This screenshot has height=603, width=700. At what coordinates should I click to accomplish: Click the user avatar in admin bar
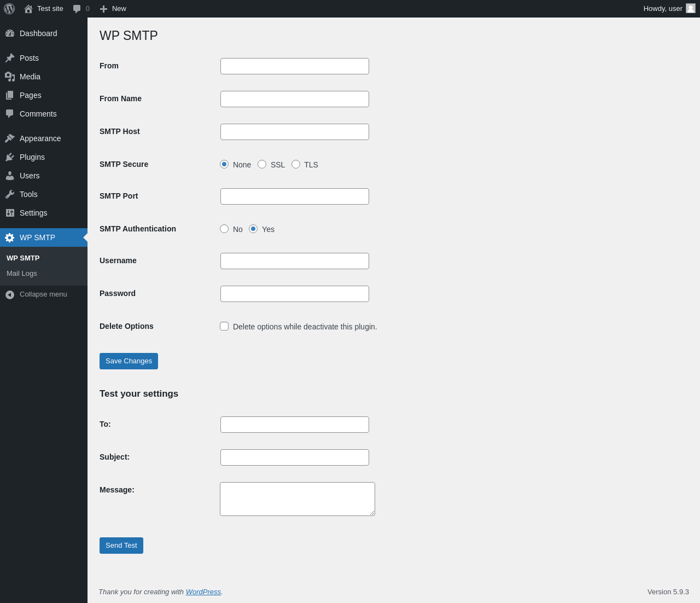coord(691,8)
